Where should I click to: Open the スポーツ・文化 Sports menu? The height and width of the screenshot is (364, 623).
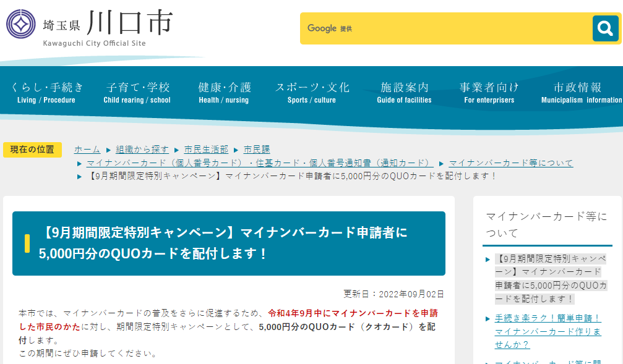pyautogui.click(x=312, y=93)
